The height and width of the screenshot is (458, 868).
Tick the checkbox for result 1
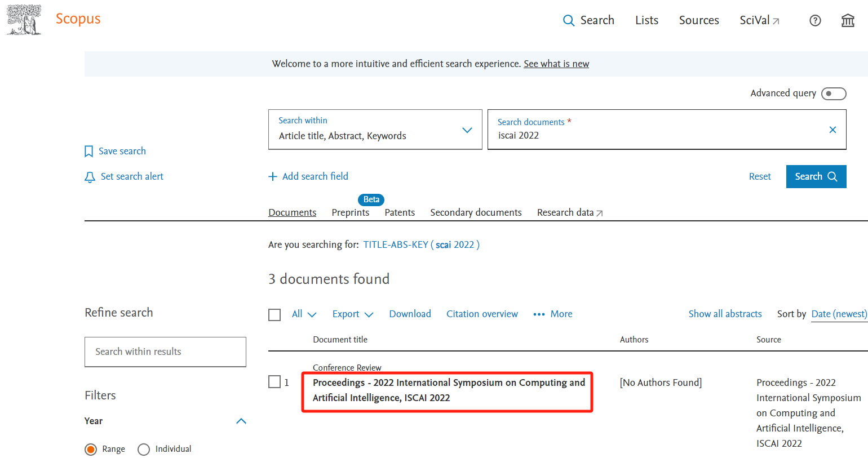tap(274, 382)
